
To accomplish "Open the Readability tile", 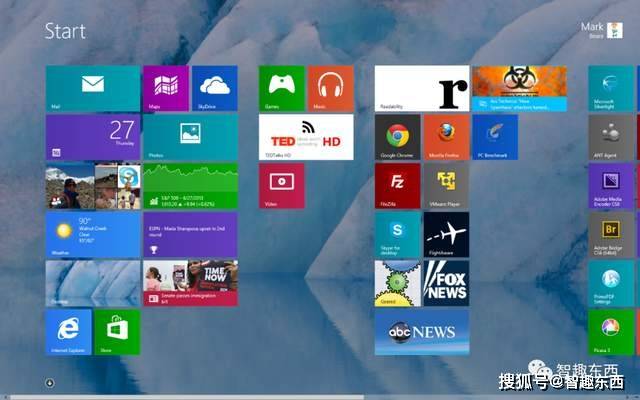I will pos(422,88).
